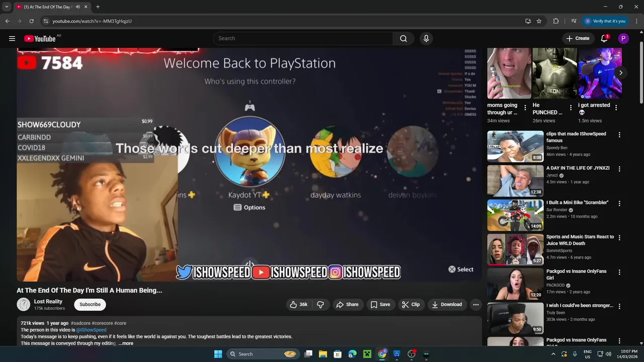Reload the page in Chrome

tap(31, 21)
